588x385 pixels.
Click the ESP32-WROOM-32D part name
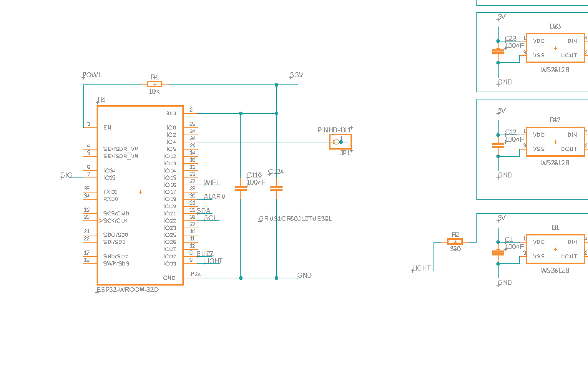tap(128, 289)
